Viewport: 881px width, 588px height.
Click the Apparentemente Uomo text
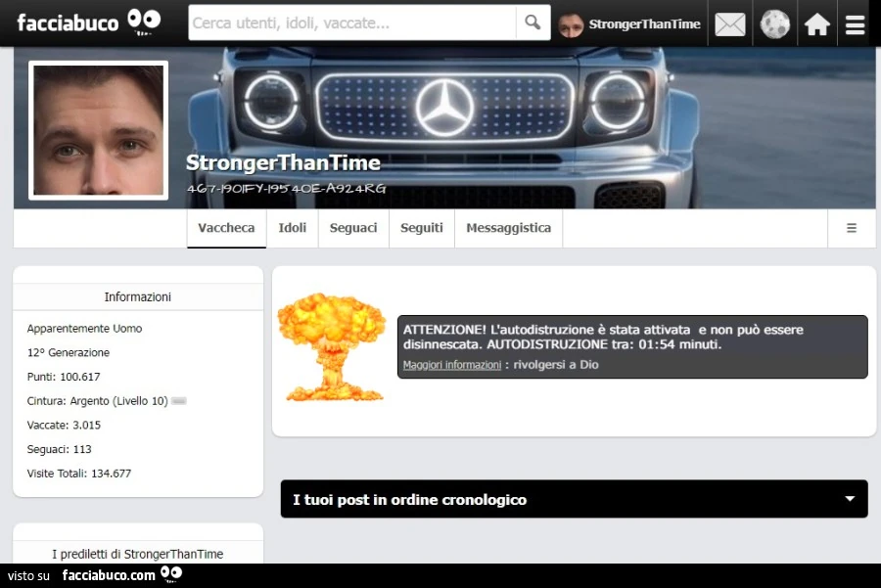pyautogui.click(x=85, y=329)
